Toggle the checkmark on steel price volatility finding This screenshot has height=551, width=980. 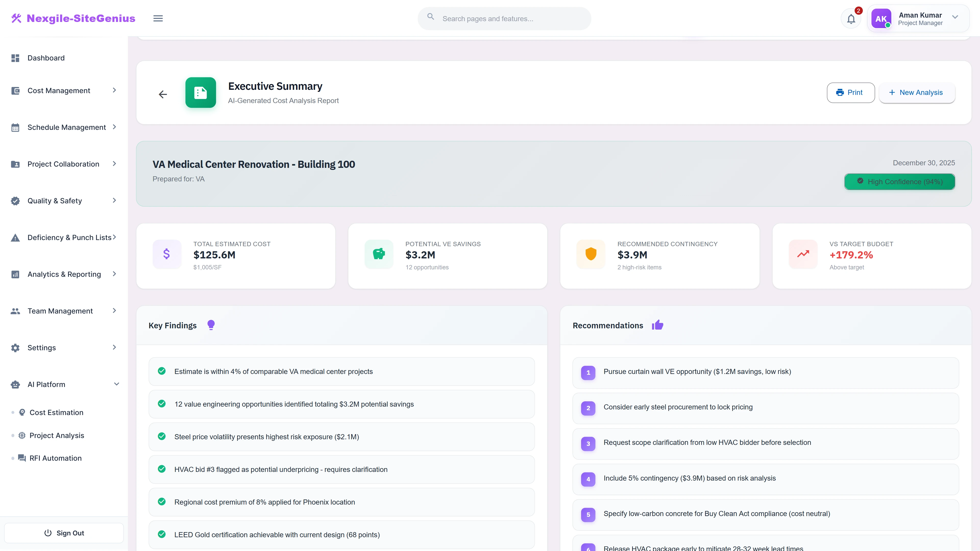[x=162, y=436]
